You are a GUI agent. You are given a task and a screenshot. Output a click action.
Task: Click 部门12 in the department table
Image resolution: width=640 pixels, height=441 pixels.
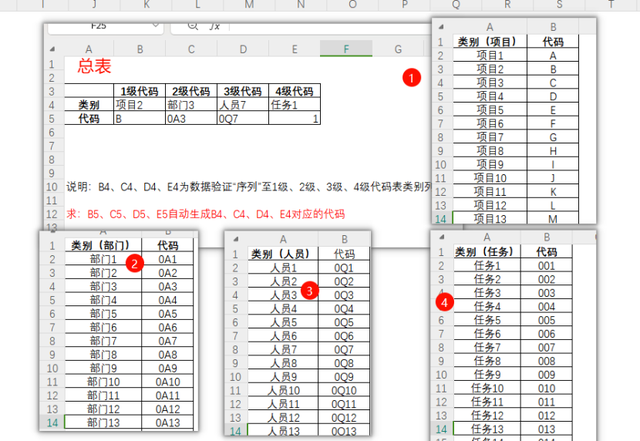click(x=103, y=409)
